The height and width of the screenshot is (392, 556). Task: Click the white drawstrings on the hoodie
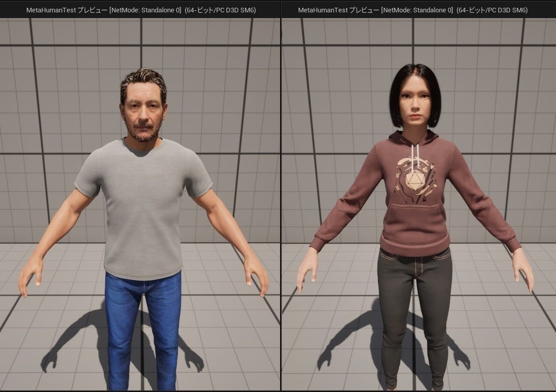point(414,152)
